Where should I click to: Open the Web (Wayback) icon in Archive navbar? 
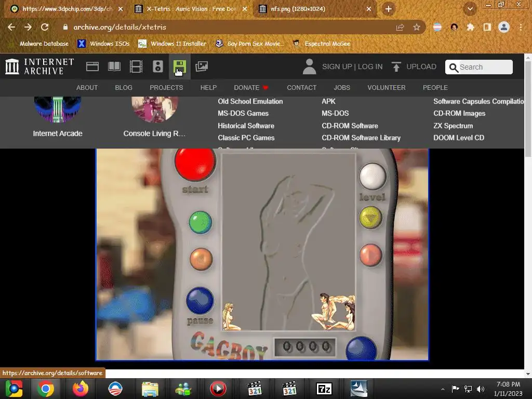pyautogui.click(x=92, y=66)
